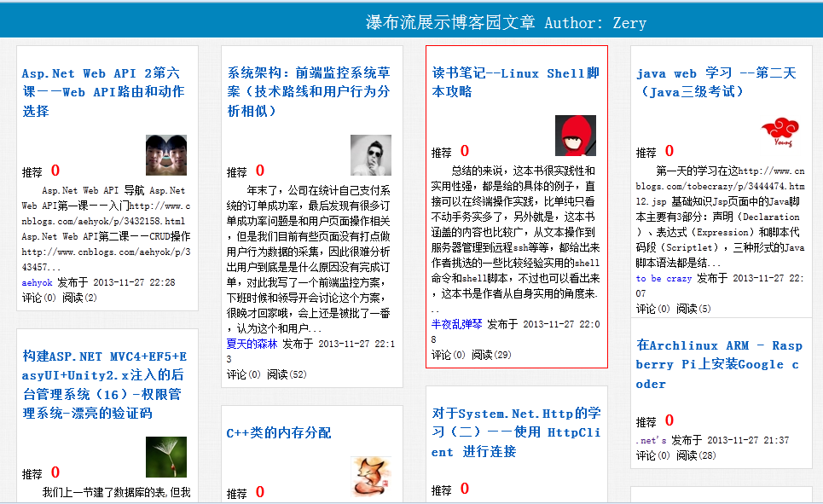Visit author 夏天的森林 profile link
Viewport: 823px width, 504px height.
pos(252,344)
